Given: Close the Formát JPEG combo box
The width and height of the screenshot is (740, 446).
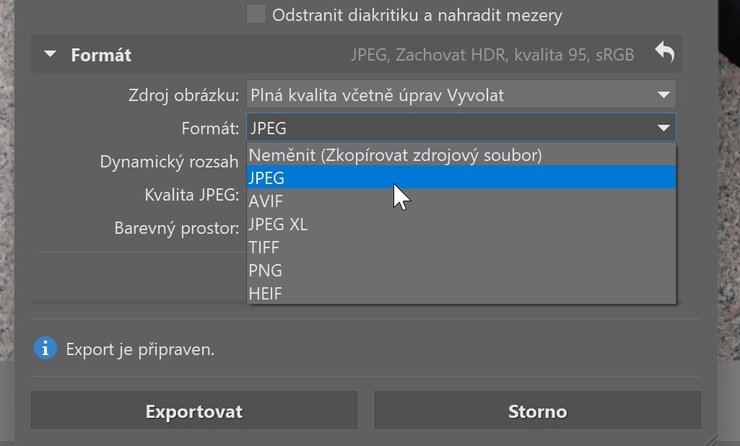Looking at the screenshot, I should [x=461, y=128].
